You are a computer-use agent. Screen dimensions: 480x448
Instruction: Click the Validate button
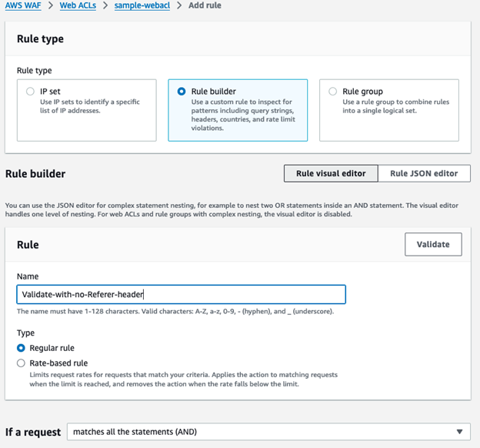(433, 244)
